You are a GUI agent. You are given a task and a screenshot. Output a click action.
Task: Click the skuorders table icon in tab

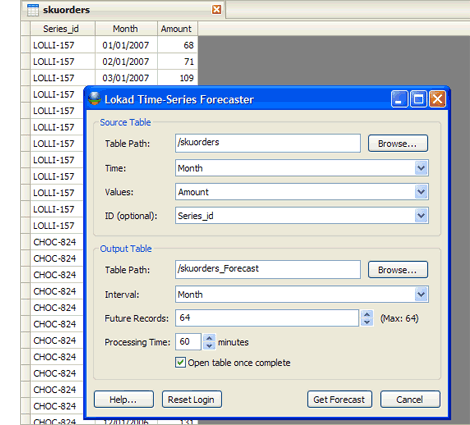pos(32,10)
